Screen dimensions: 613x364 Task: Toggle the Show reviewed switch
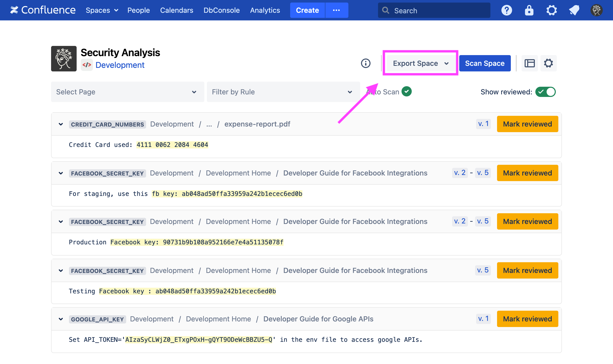point(545,92)
